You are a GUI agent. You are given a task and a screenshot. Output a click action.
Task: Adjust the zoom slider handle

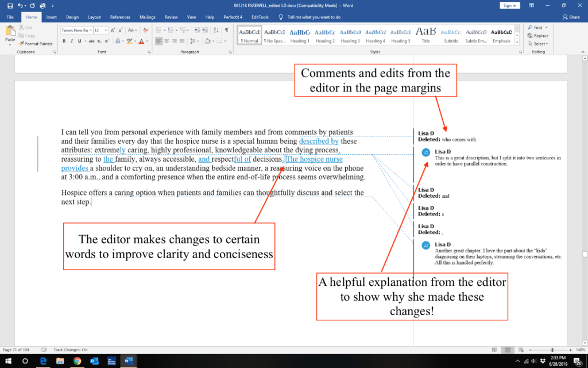(552, 350)
